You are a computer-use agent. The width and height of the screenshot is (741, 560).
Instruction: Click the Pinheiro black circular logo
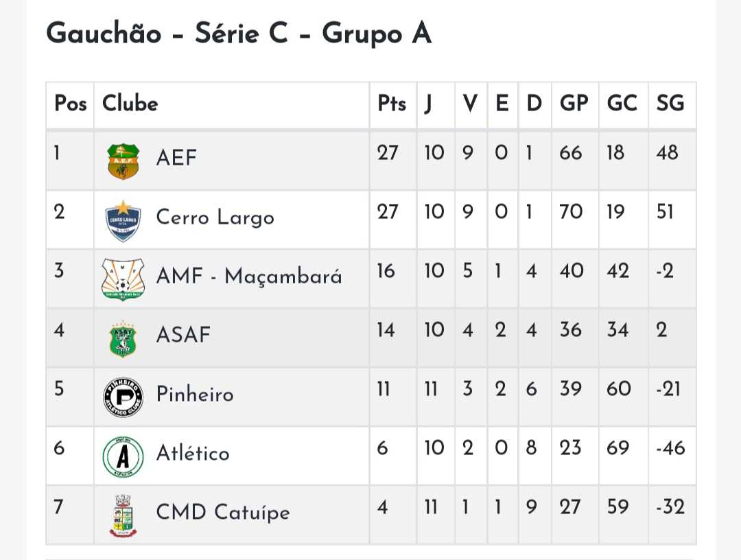tap(123, 397)
